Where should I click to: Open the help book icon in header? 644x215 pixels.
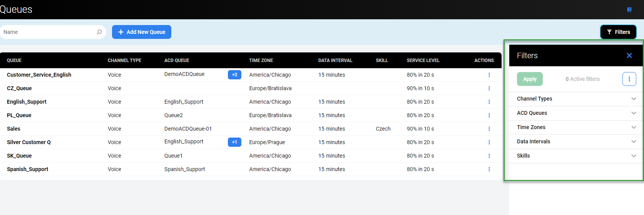629,10
